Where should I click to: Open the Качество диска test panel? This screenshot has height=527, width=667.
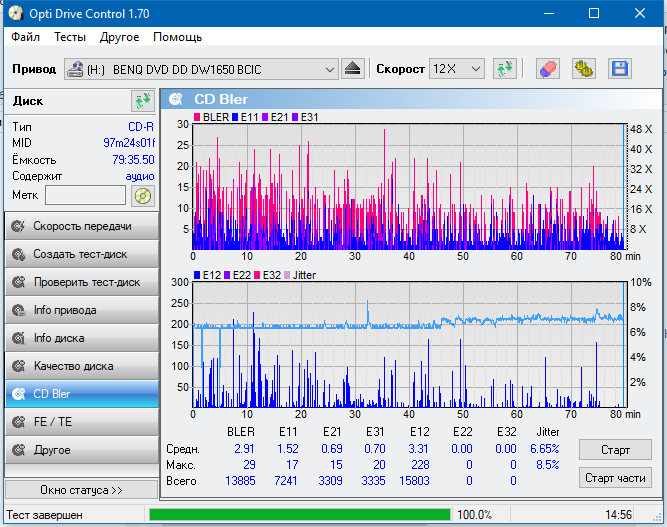click(80, 366)
